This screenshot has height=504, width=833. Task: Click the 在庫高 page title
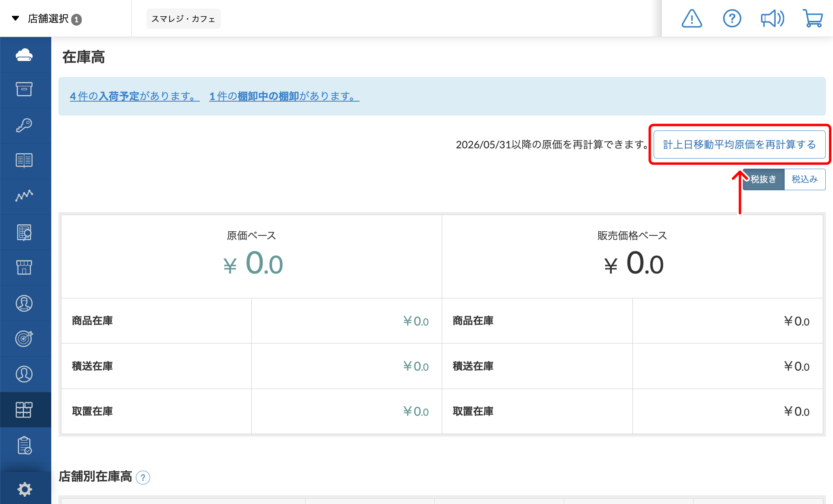[x=83, y=57]
